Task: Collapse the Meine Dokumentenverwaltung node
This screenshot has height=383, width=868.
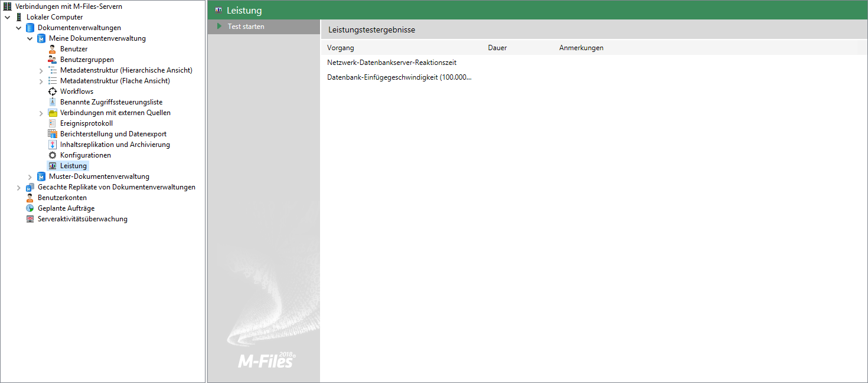Action: 30,38
